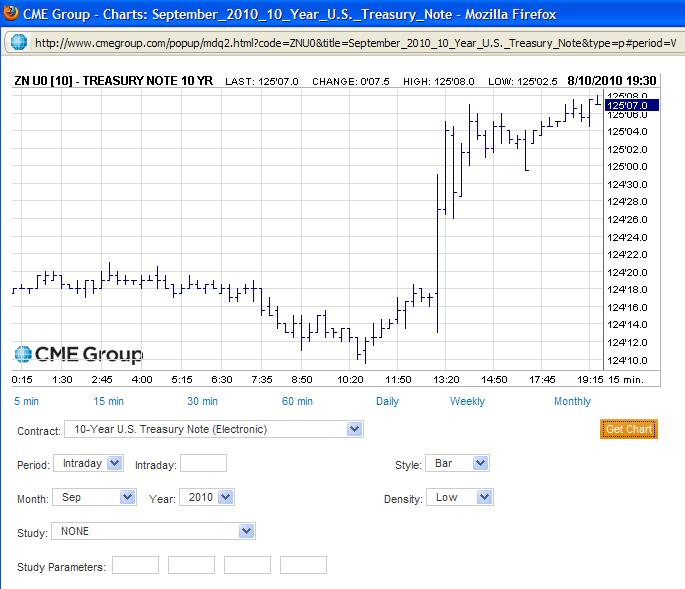685x589 pixels.
Task: Show the Daily chart
Action: 387,401
